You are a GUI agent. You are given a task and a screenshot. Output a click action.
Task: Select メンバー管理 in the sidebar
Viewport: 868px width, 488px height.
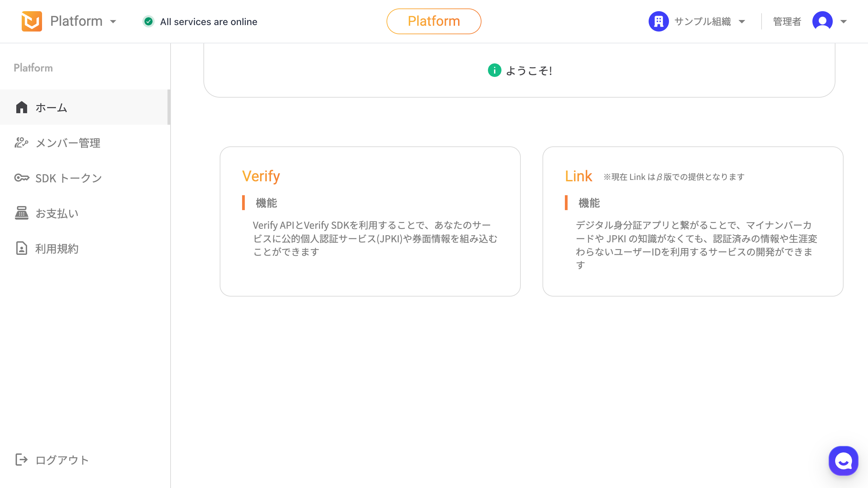68,143
